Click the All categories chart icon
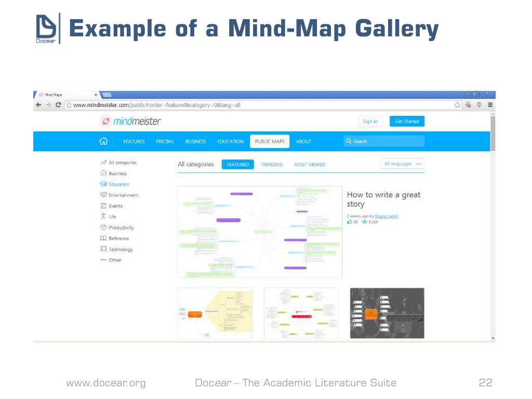This screenshot has height=399, width=532. click(103, 163)
